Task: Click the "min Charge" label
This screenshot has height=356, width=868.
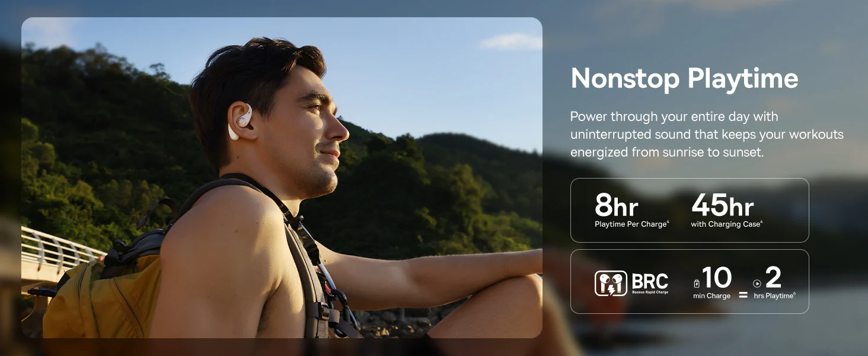Action: pyautogui.click(x=711, y=295)
